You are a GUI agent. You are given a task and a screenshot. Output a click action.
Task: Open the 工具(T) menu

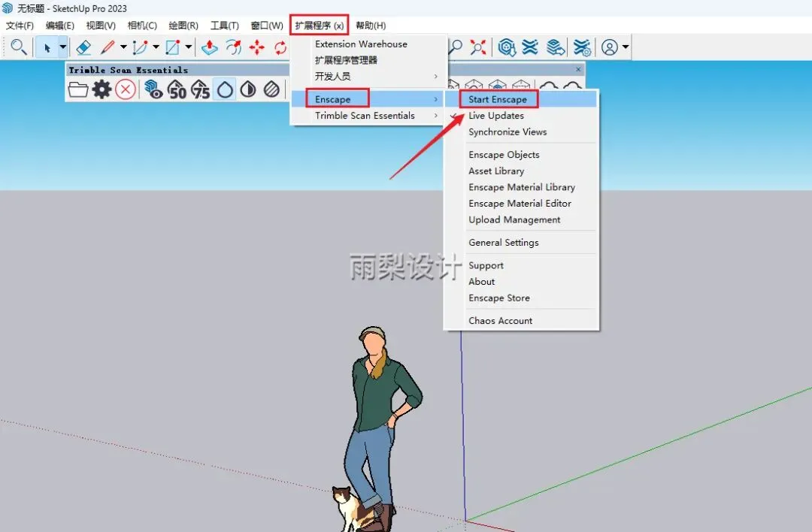coord(224,26)
